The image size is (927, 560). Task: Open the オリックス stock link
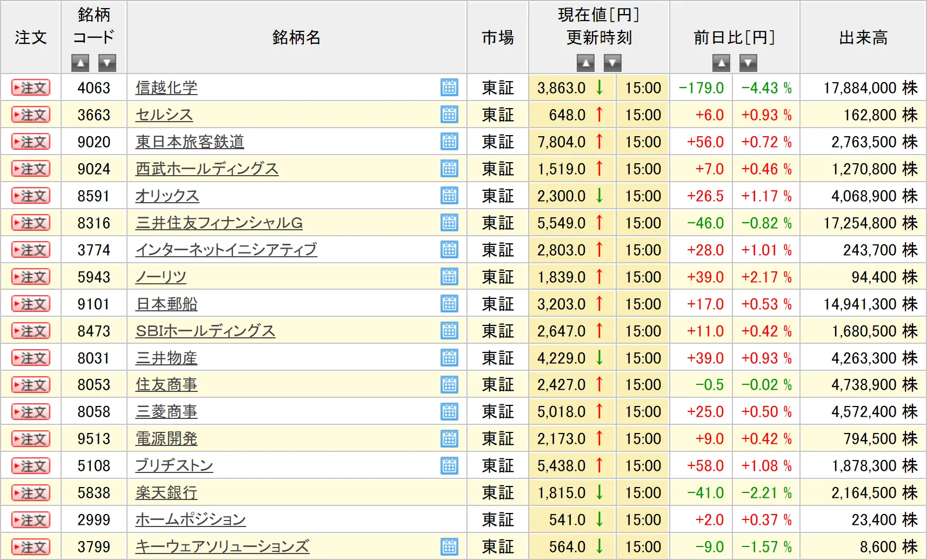click(167, 196)
